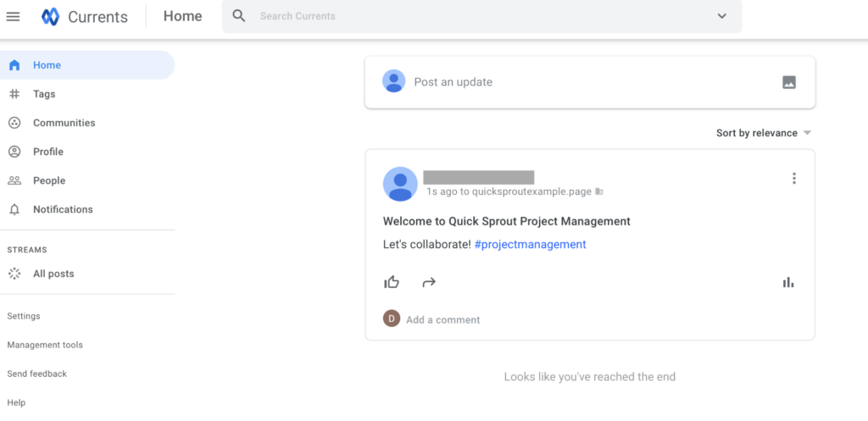
Task: Open the Help link
Action: (17, 402)
